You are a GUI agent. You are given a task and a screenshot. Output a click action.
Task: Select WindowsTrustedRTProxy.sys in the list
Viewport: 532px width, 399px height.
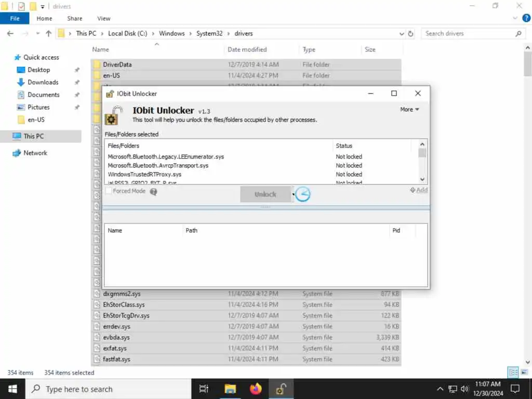pos(144,174)
